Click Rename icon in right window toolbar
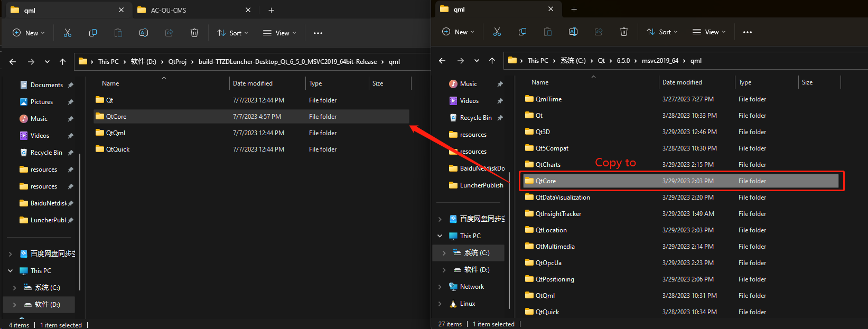Image resolution: width=868 pixels, height=329 pixels. coord(573,32)
